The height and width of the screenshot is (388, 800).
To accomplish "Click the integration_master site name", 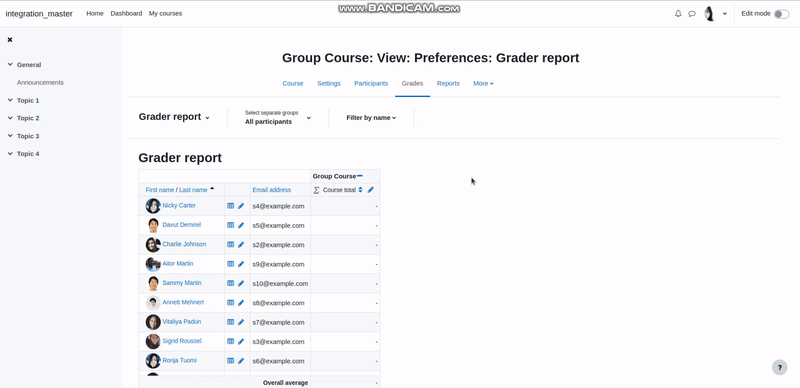I will point(39,14).
